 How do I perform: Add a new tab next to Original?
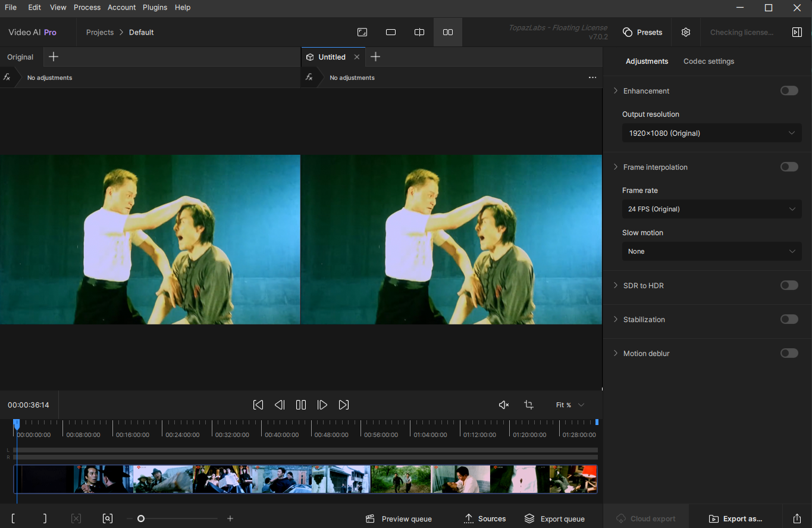click(x=54, y=57)
